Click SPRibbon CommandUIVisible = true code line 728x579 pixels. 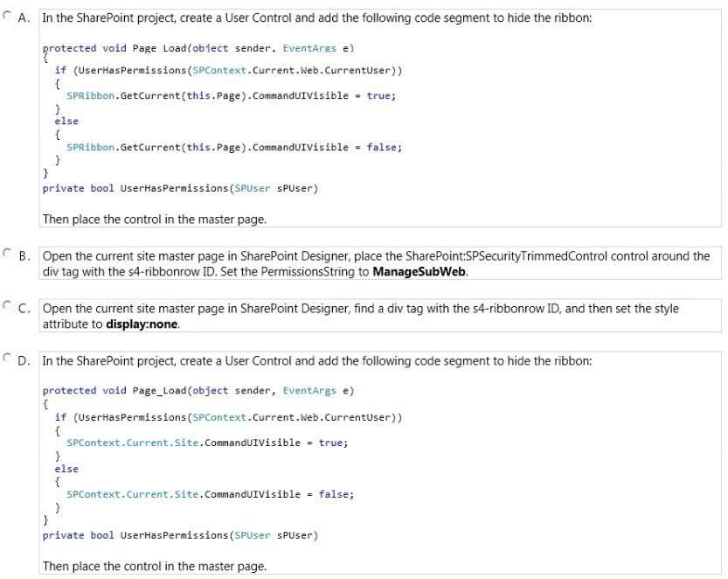tap(231, 95)
